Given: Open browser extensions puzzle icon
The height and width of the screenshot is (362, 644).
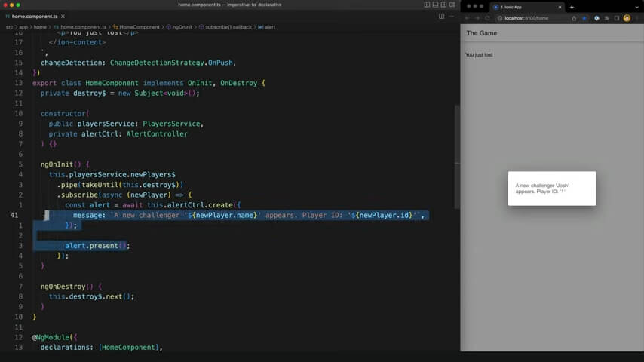Looking at the screenshot, I should [x=606, y=18].
